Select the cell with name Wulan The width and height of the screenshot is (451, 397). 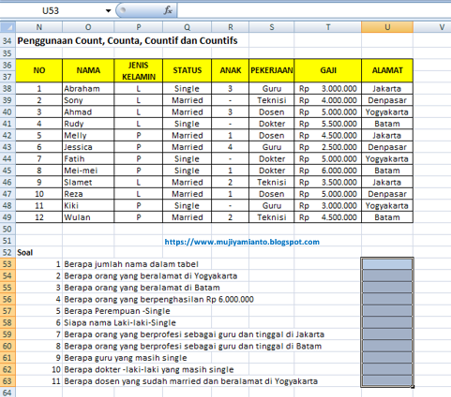coord(88,217)
